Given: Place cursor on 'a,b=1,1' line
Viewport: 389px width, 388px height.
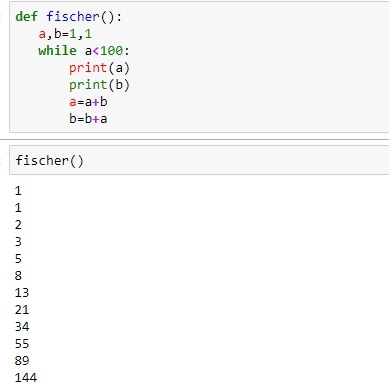Looking at the screenshot, I should coord(65,34).
